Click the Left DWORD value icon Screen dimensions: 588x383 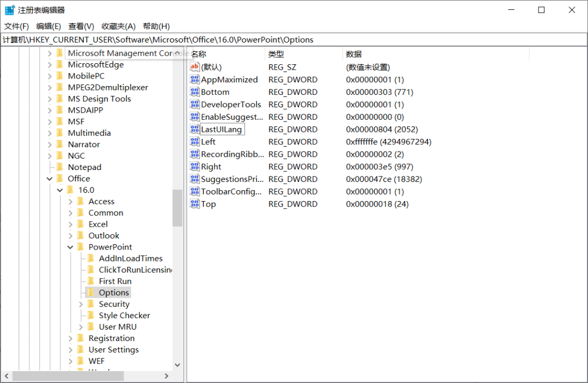pyautogui.click(x=194, y=142)
